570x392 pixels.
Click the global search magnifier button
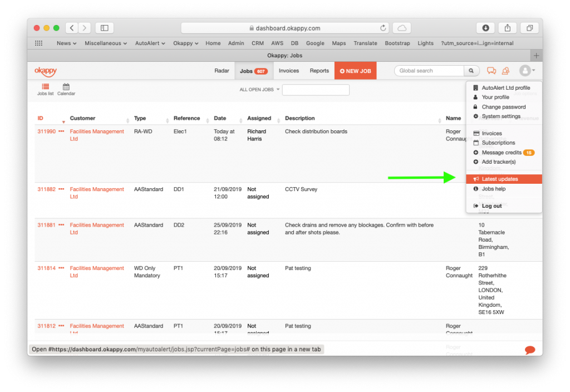point(471,71)
